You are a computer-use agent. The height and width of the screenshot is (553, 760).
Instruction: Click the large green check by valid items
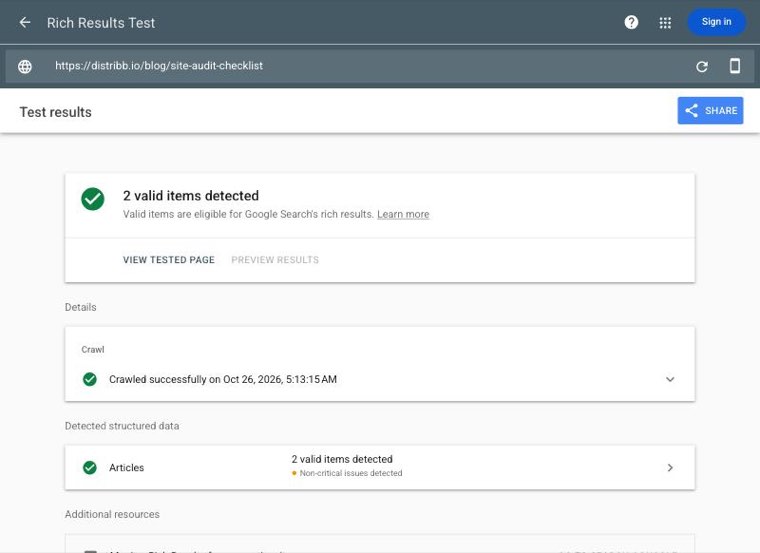pyautogui.click(x=93, y=199)
